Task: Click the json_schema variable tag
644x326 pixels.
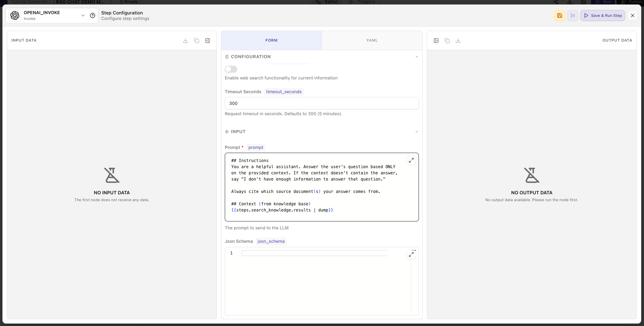Action: click(271, 241)
